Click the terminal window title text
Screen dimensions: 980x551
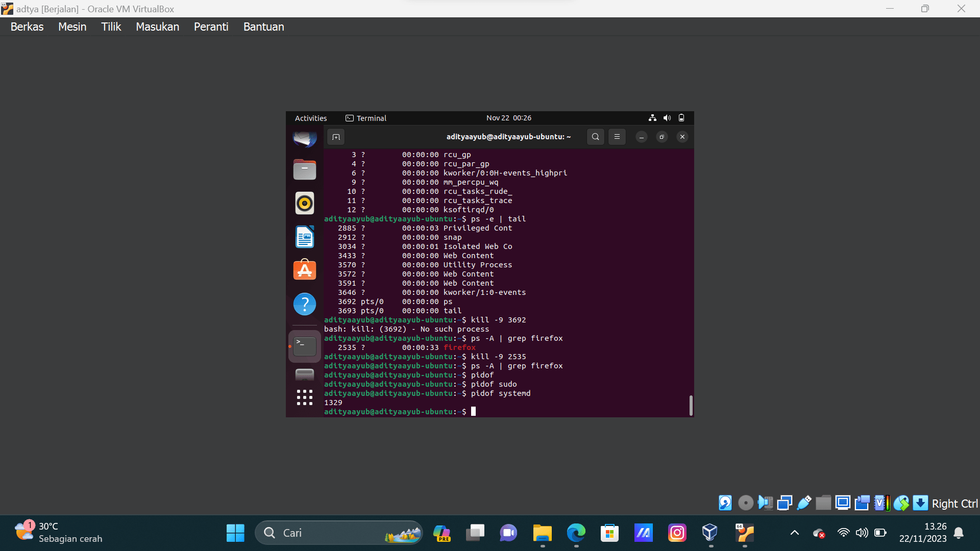pos(508,137)
